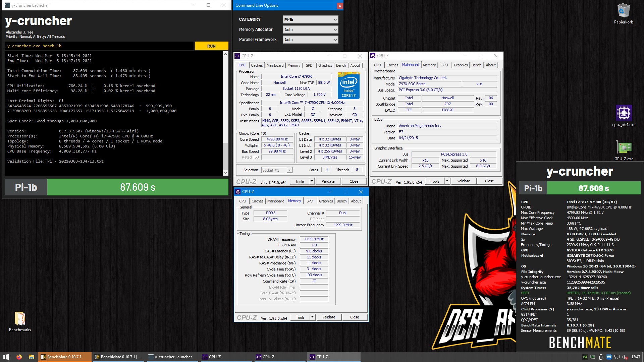The width and height of the screenshot is (644, 362).
Task: Open Graphics tab in CPU-Z Memory window
Action: (x=326, y=201)
